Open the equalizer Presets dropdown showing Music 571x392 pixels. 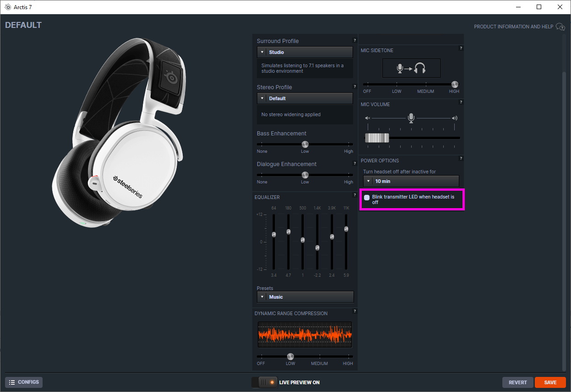305,297
